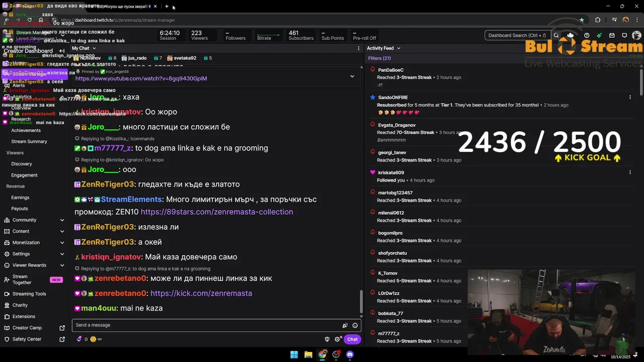Open Windows Start button on taskbar
This screenshot has width=644, height=362.
pos(294,354)
